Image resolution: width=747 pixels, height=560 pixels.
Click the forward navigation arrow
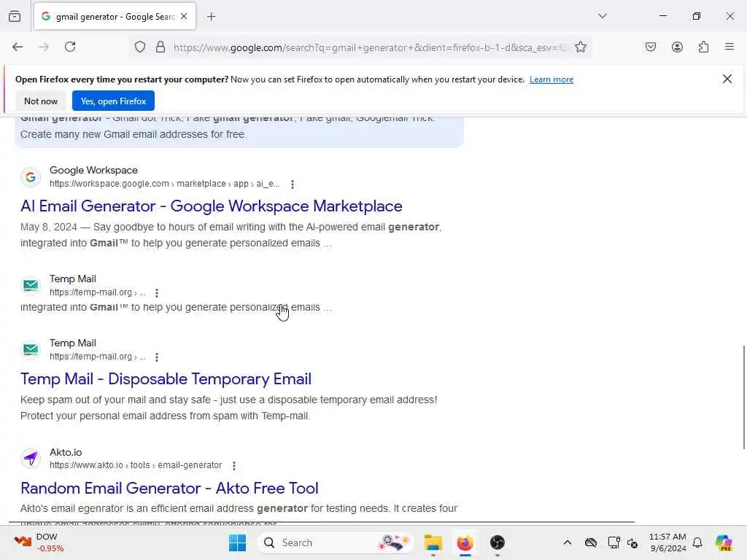point(44,47)
